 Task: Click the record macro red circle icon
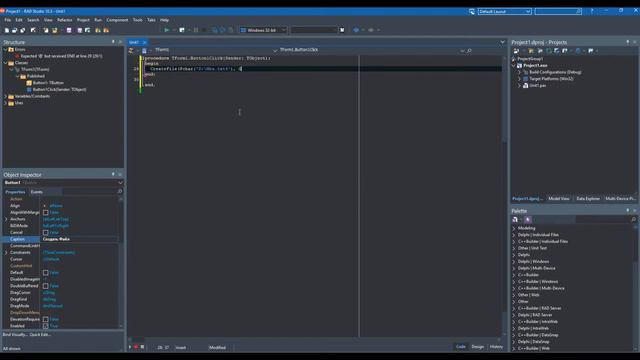(136, 347)
